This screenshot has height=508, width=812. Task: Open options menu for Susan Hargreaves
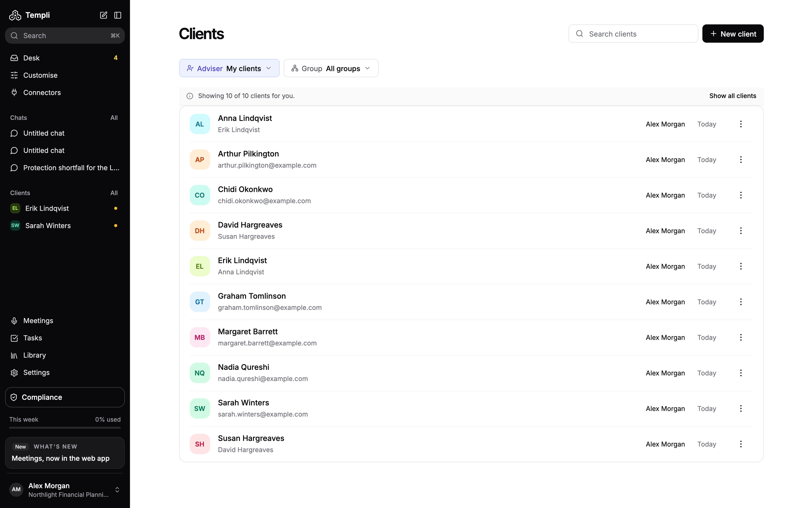[741, 444]
